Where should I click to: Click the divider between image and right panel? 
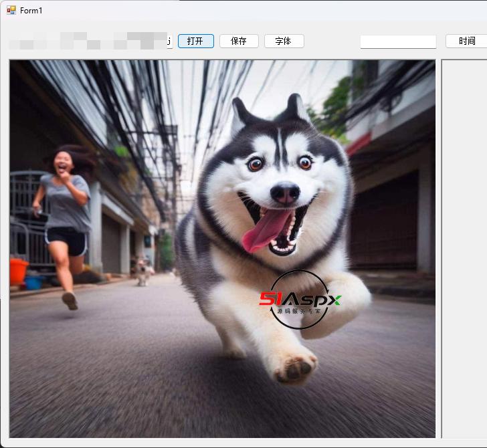(x=438, y=247)
